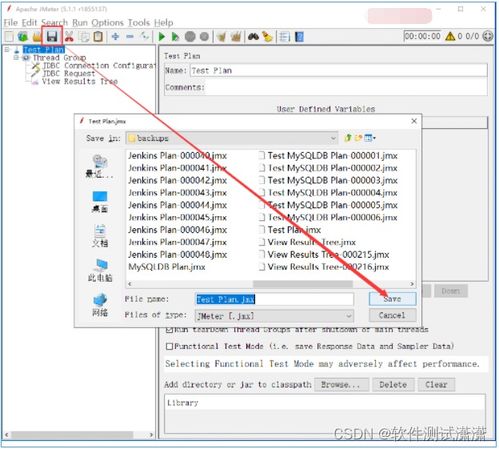Click the warning triangle log icon
This screenshot has width=499, height=449.
tap(450, 36)
